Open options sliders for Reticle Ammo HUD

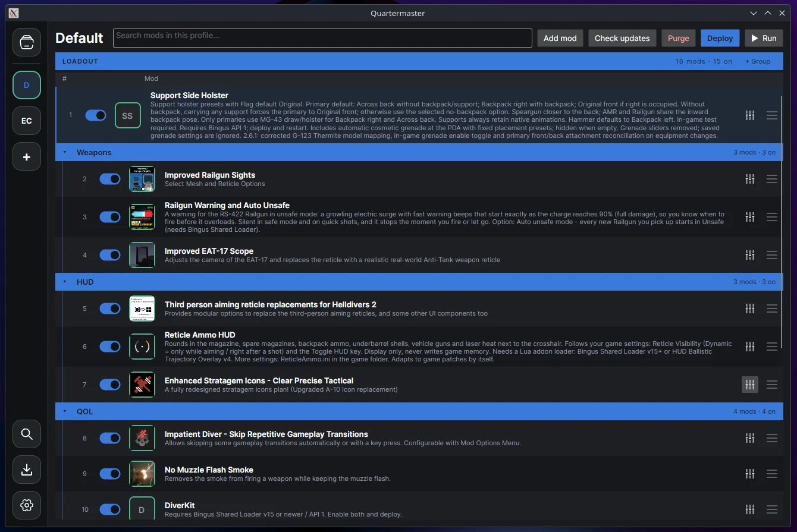pyautogui.click(x=750, y=347)
